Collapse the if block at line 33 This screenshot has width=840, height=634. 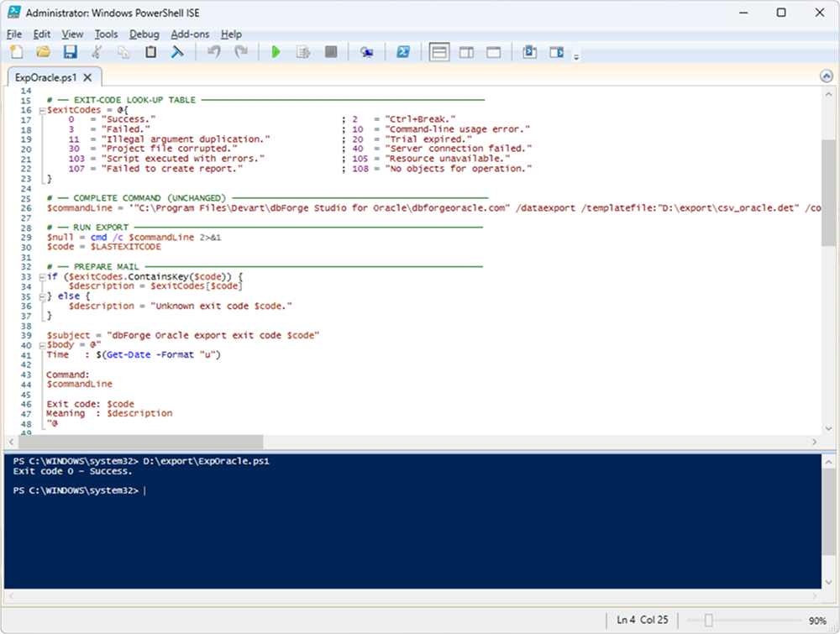pos(41,277)
